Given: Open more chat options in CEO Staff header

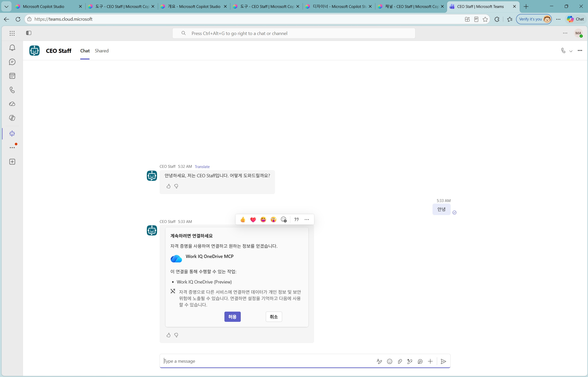Looking at the screenshot, I should click(580, 51).
